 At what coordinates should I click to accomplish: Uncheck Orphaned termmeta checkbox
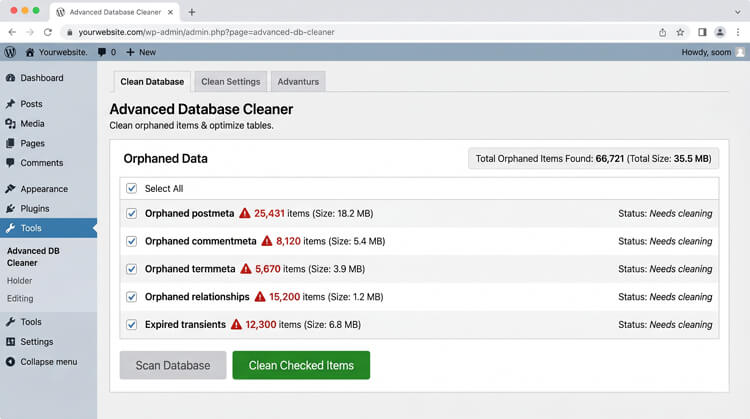click(x=132, y=269)
